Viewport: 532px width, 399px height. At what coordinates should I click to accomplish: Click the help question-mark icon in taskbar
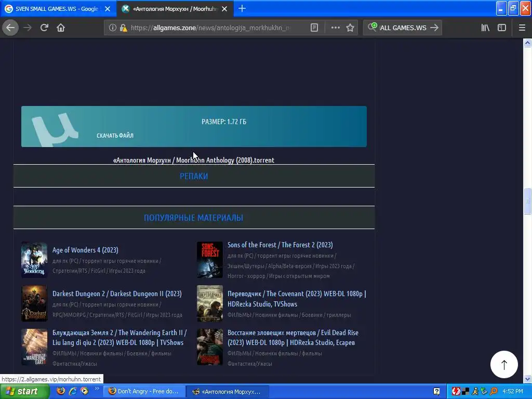436,392
